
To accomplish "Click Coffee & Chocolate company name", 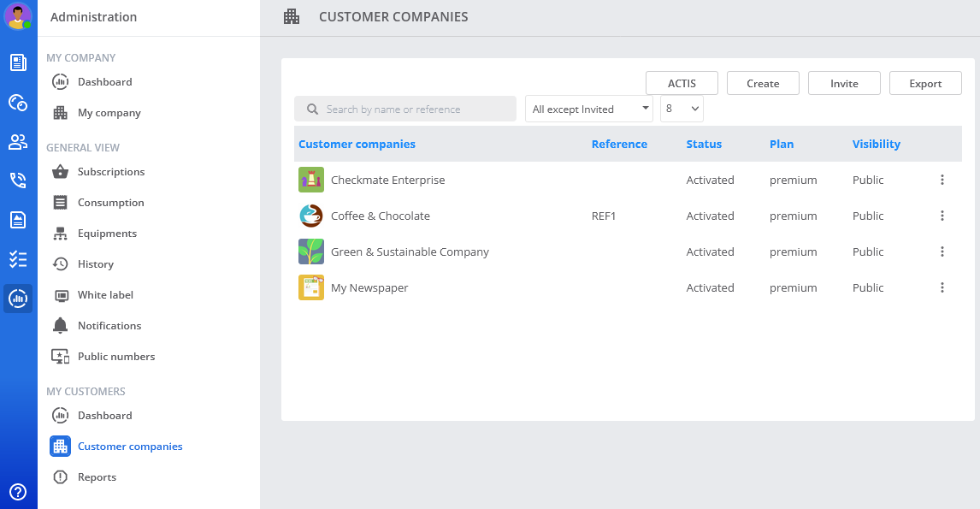I will tap(381, 216).
